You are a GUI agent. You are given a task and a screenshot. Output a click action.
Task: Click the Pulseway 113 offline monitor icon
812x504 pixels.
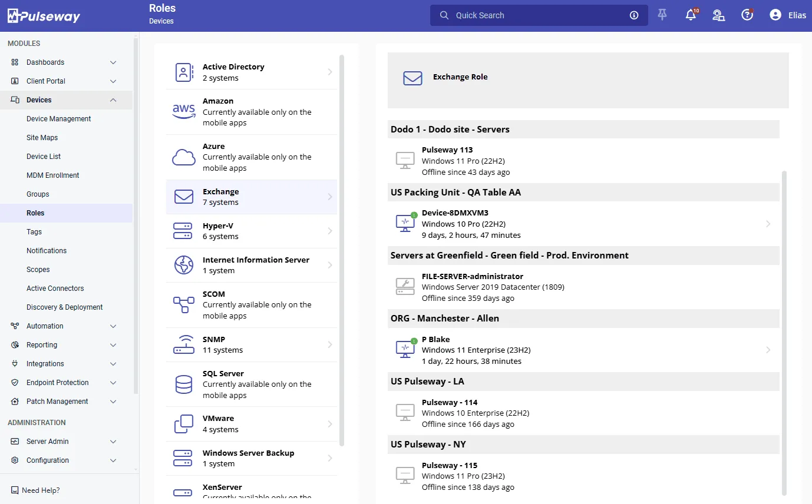pyautogui.click(x=405, y=160)
